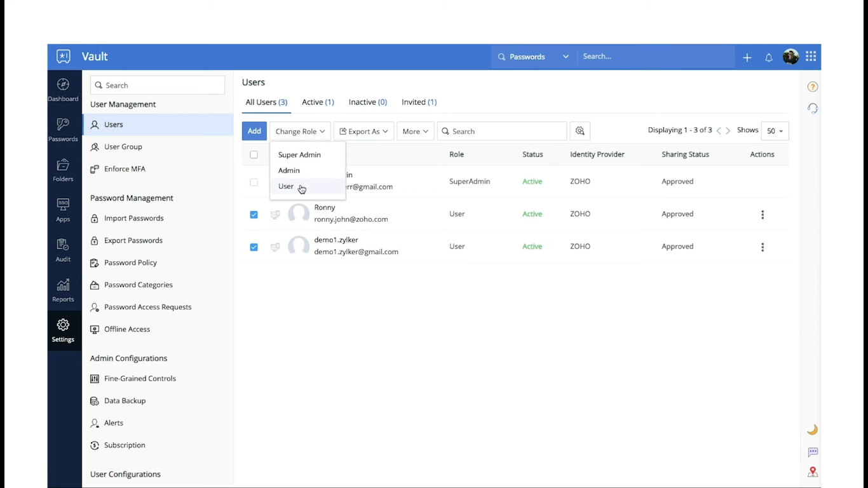Open the profile avatar in header
868x488 pixels.
[x=790, y=57]
